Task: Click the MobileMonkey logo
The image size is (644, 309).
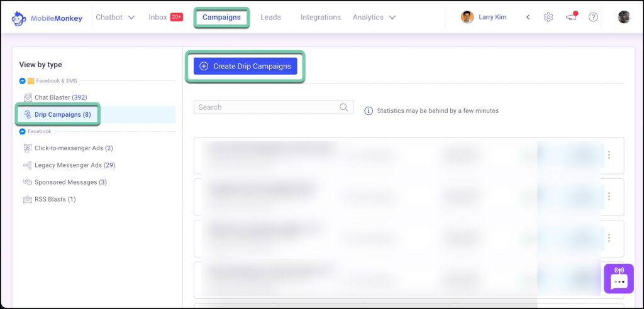Action: point(47,18)
